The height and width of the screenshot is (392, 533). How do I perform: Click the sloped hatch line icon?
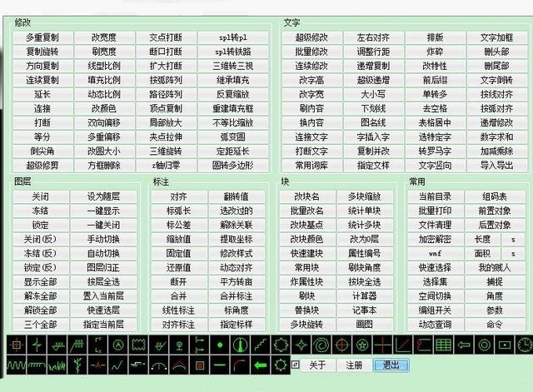[x=77, y=345]
